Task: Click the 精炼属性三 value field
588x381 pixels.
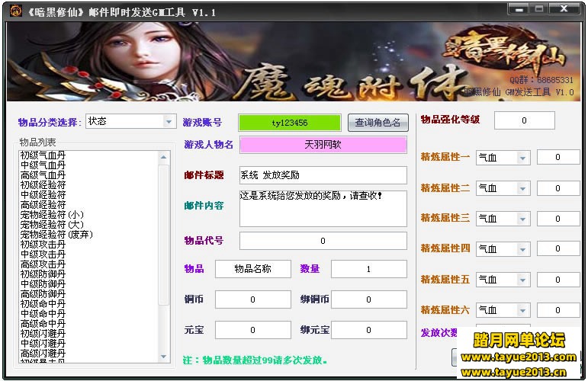Action: click(558, 219)
